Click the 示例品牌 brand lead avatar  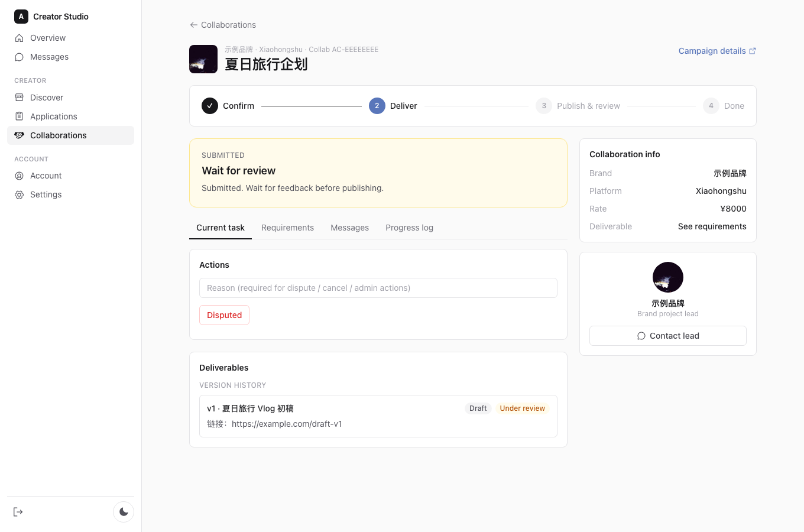(668, 277)
